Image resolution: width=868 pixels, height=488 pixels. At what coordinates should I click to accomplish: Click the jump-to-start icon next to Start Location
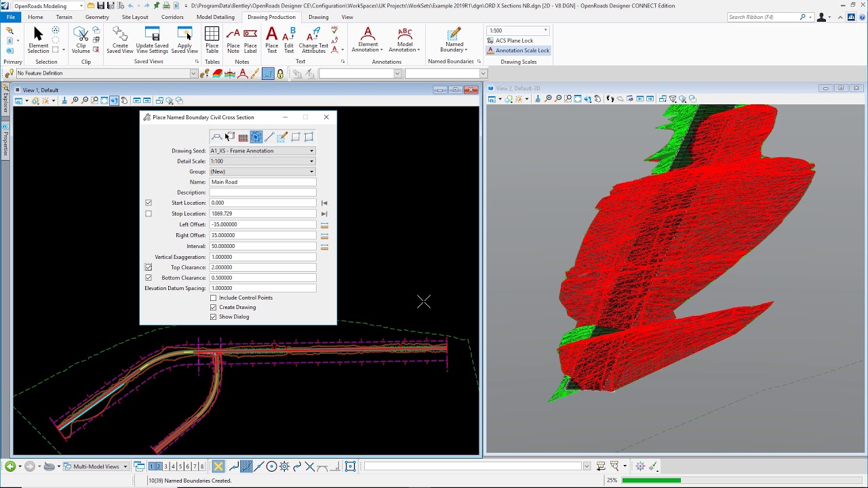point(324,203)
